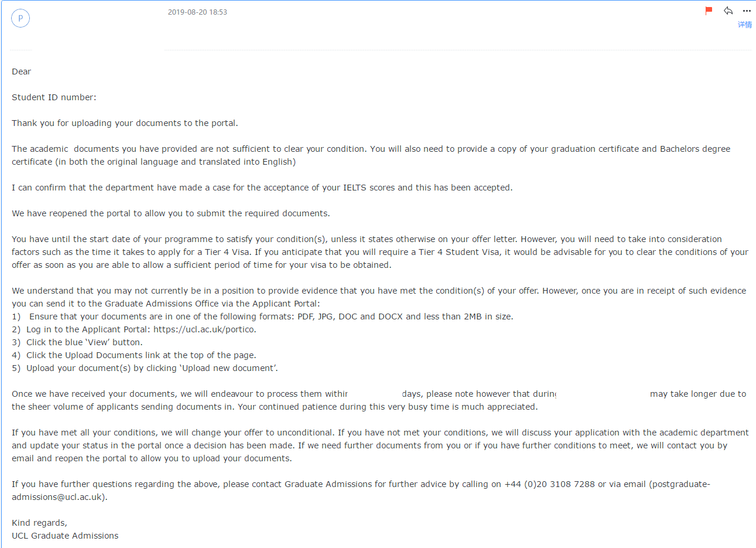The height and width of the screenshot is (548, 756).
Task: Click step 3 about the blue 'View' button
Action: point(77,342)
